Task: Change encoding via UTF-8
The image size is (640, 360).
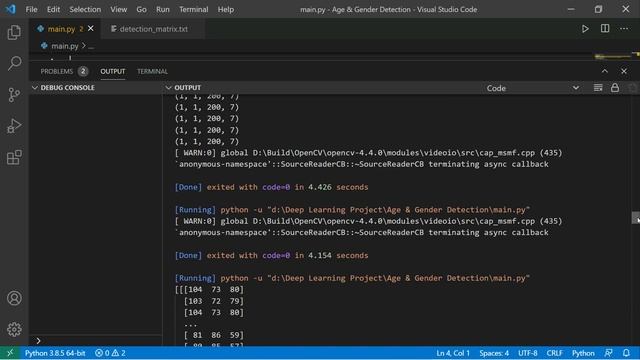Action: point(528,353)
